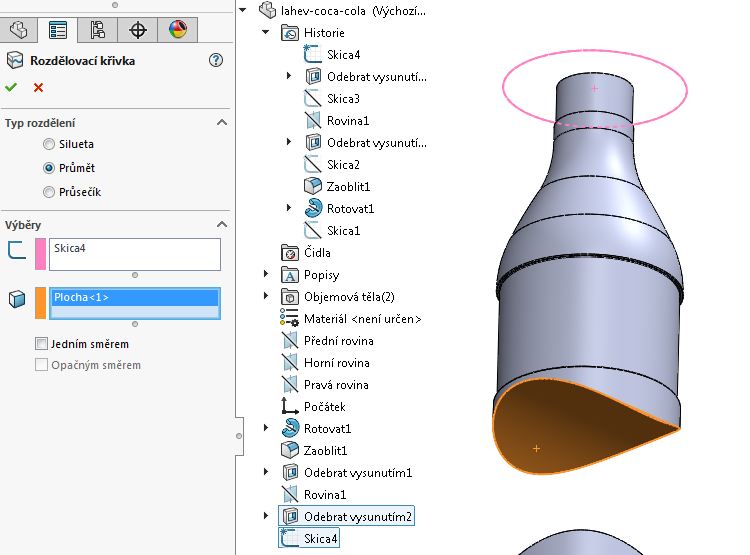Select Odebrat vysunutím1 in the tree
750x555 pixels.
pyautogui.click(x=358, y=473)
